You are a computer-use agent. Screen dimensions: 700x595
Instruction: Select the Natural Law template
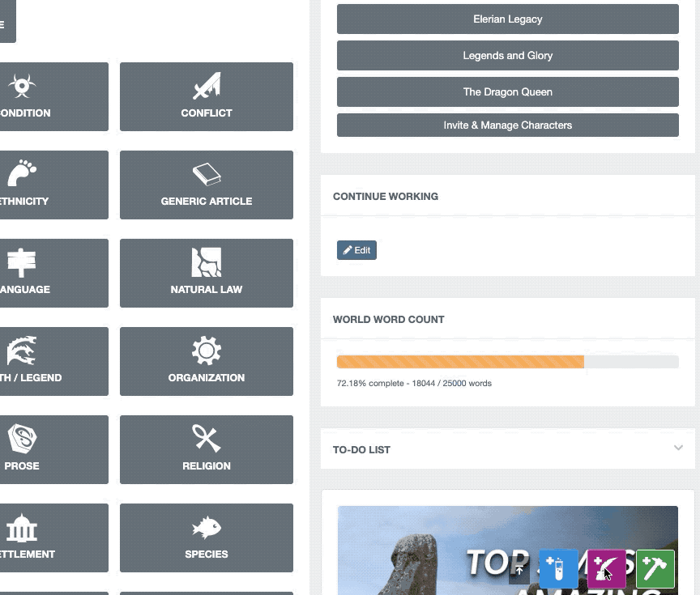coord(207,274)
